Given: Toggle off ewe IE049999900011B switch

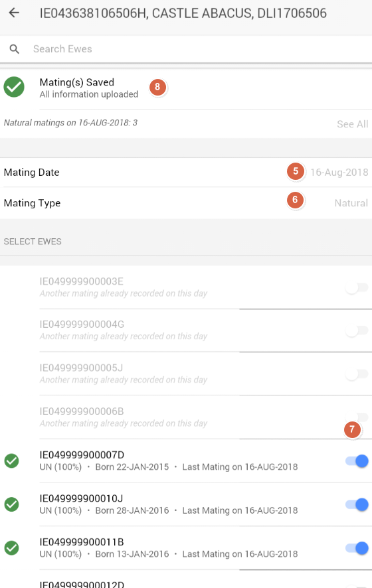Looking at the screenshot, I should pos(357,548).
